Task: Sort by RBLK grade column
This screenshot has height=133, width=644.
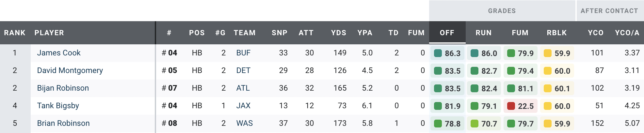Action: (x=557, y=33)
